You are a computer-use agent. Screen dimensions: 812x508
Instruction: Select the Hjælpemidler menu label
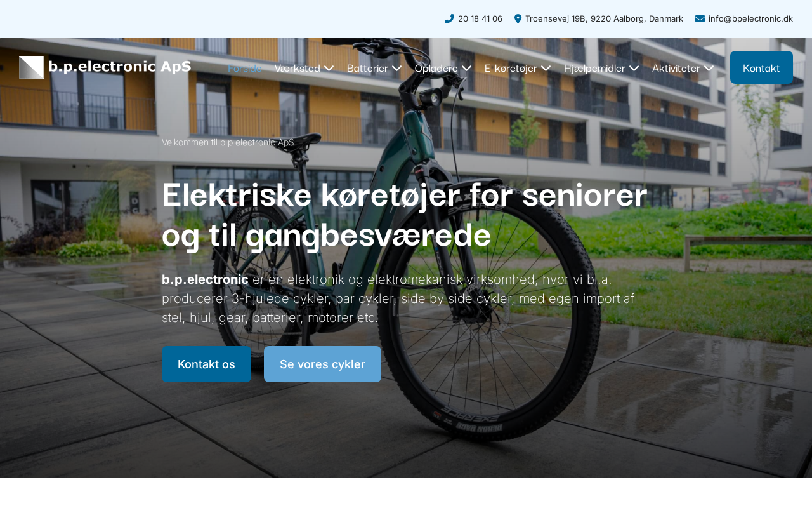(x=594, y=68)
